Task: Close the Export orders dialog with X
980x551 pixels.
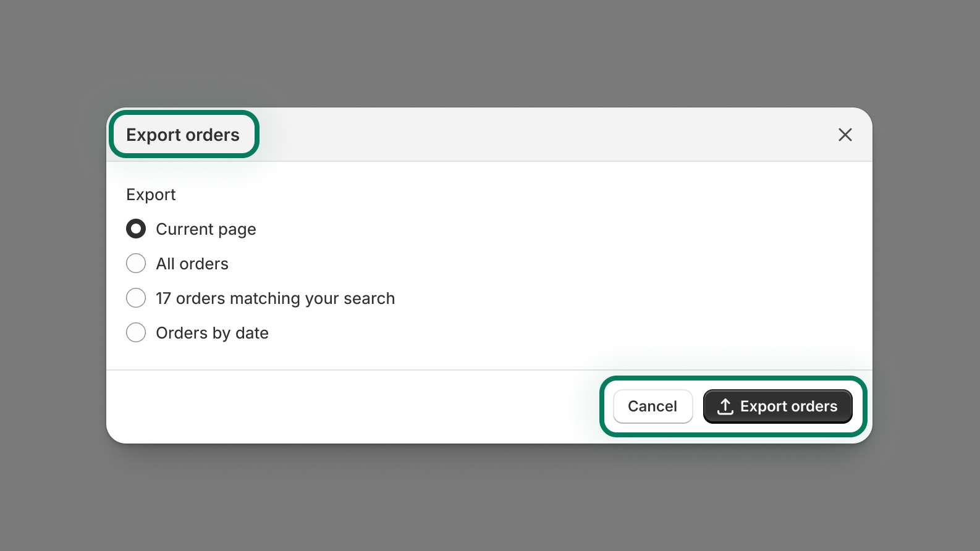Action: coord(845,135)
